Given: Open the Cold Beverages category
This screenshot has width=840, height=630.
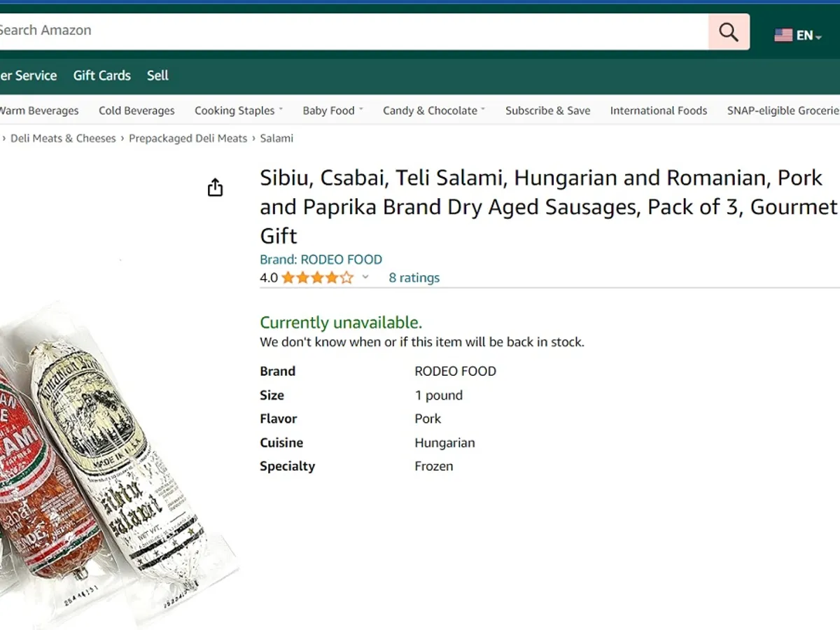Looking at the screenshot, I should click(136, 111).
